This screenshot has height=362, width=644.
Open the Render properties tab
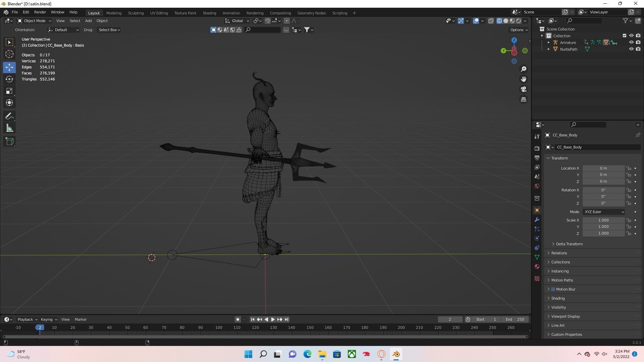537,148
